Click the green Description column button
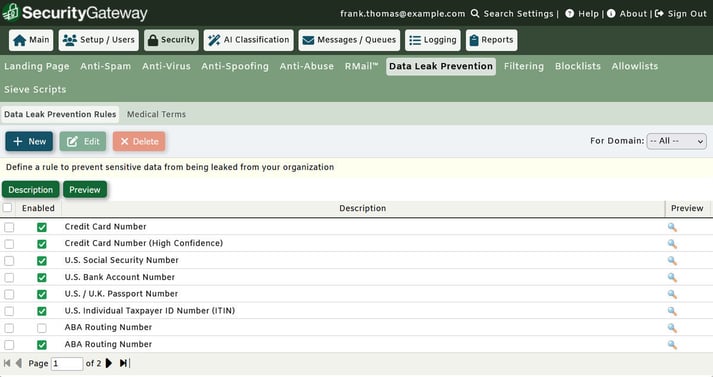Image resolution: width=713 pixels, height=377 pixels. (30, 190)
